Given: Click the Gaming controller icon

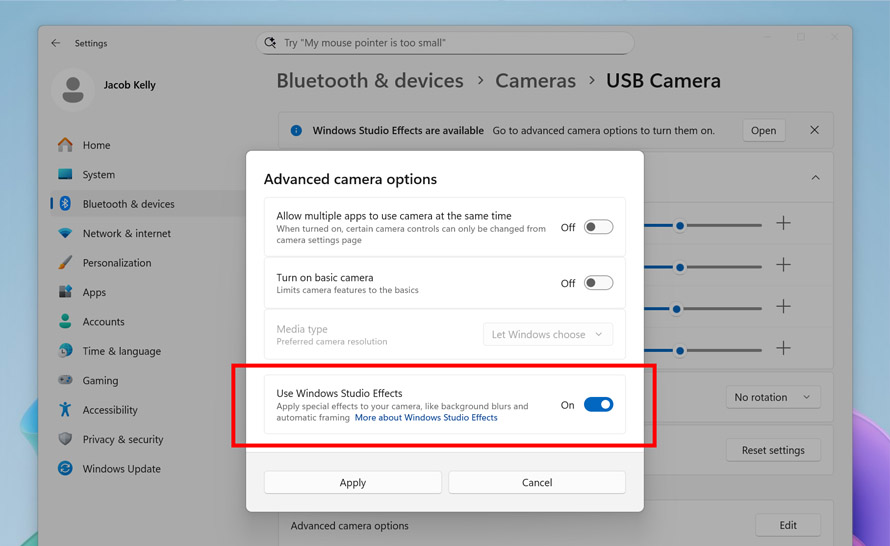Looking at the screenshot, I should [x=65, y=380].
